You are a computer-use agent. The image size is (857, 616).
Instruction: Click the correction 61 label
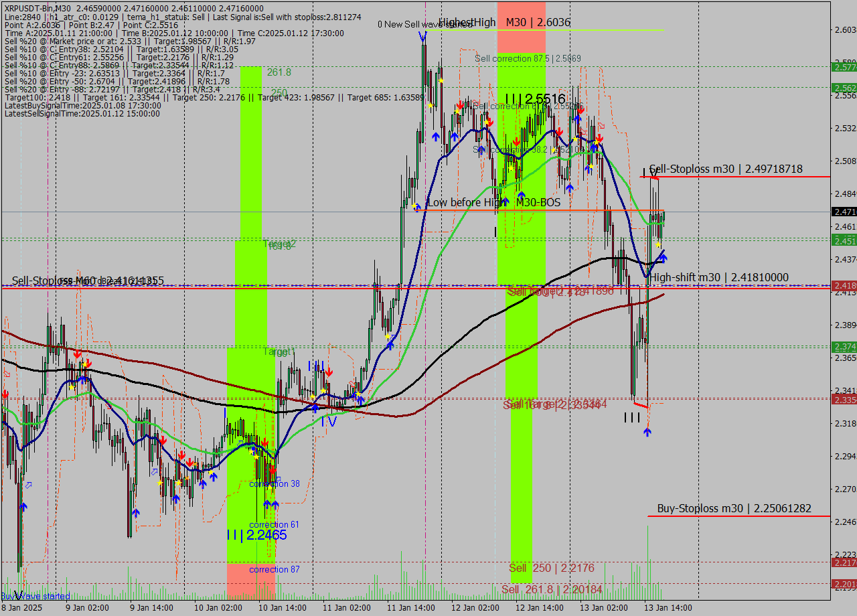pyautogui.click(x=274, y=524)
